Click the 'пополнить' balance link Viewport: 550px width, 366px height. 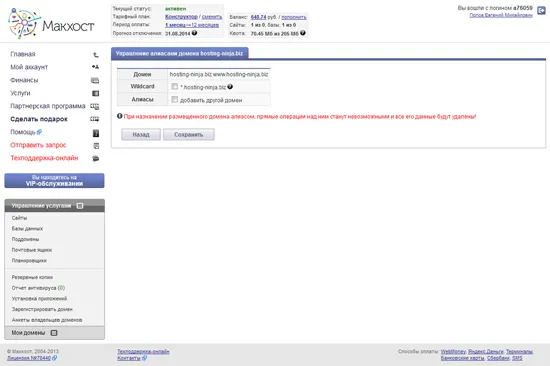294,17
